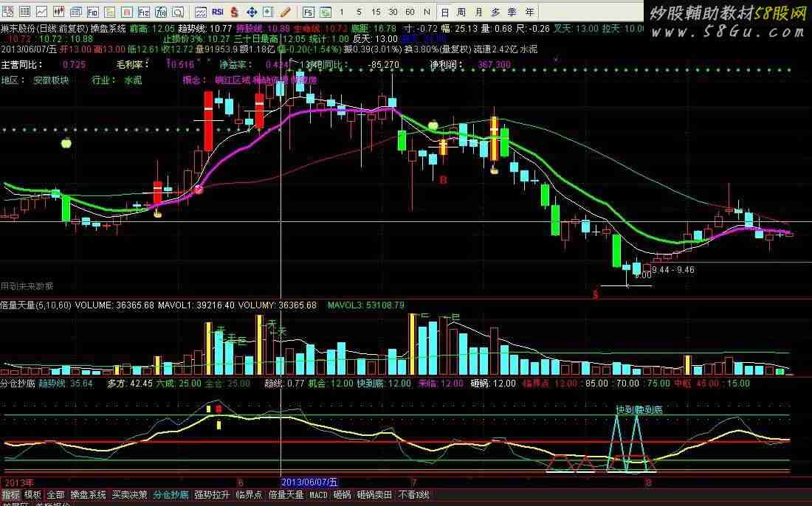Click the pink circle signal on trend line
The width and height of the screenshot is (812, 506).
[199, 190]
